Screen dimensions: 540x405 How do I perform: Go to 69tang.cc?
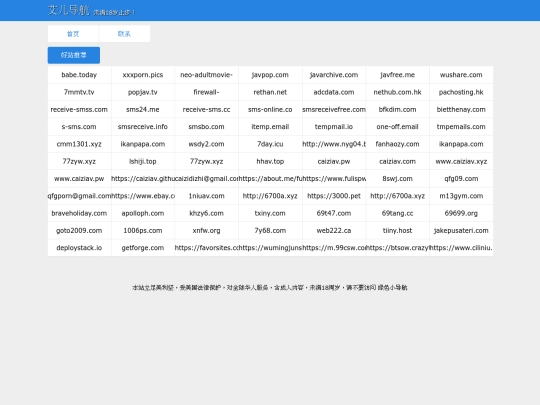point(397,213)
